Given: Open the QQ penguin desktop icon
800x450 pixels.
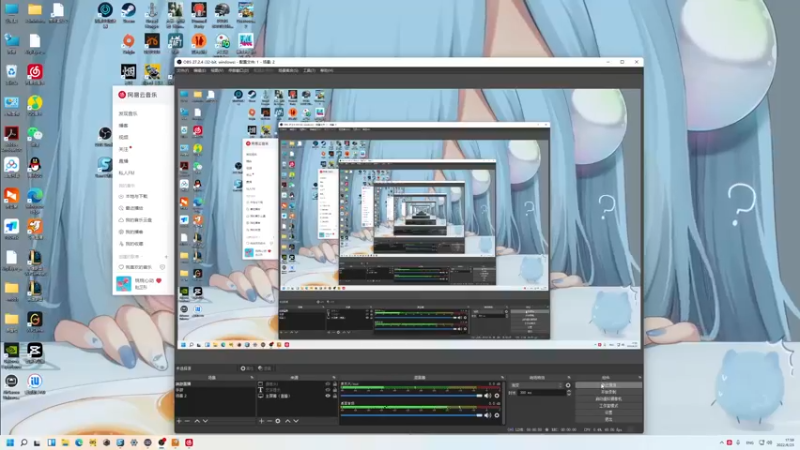Looking at the screenshot, I should tap(35, 167).
